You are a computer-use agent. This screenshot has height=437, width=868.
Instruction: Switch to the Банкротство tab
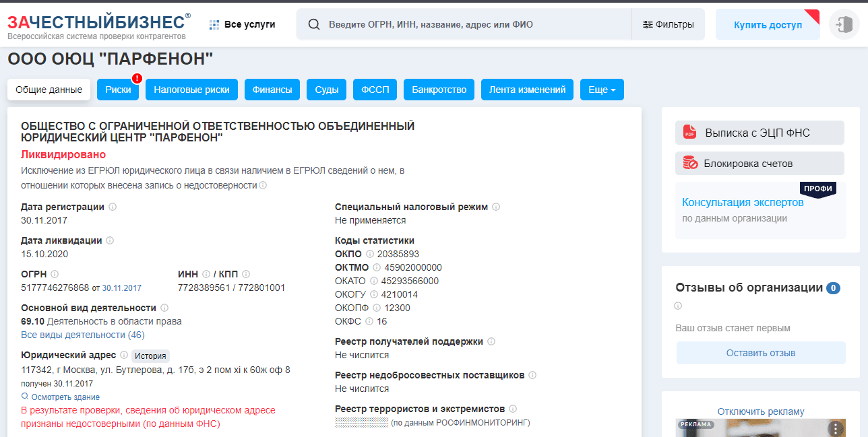pos(439,89)
